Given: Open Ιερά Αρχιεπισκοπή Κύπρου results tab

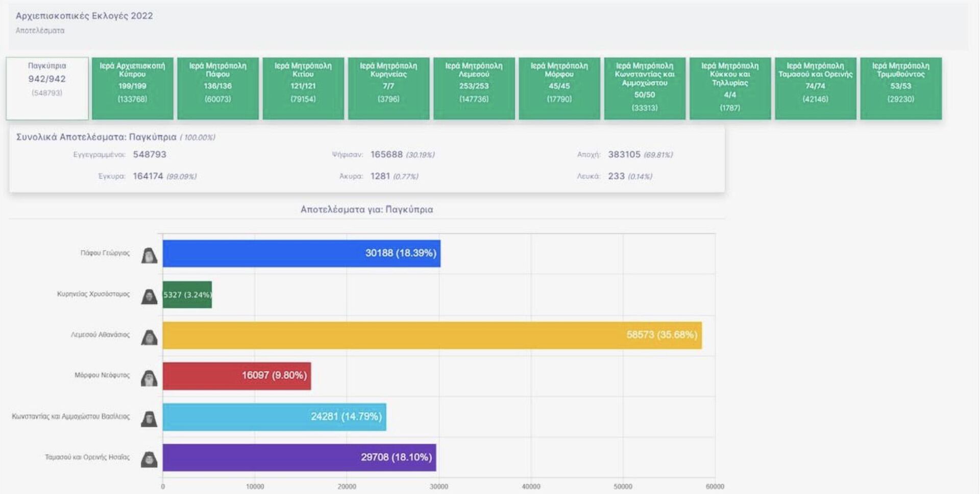Looking at the screenshot, I should 132,88.
